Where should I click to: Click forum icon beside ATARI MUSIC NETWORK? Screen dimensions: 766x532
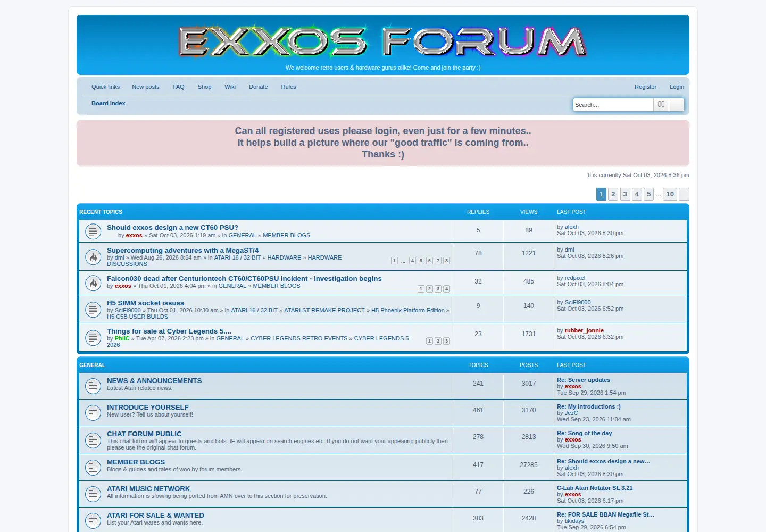tap(93, 494)
